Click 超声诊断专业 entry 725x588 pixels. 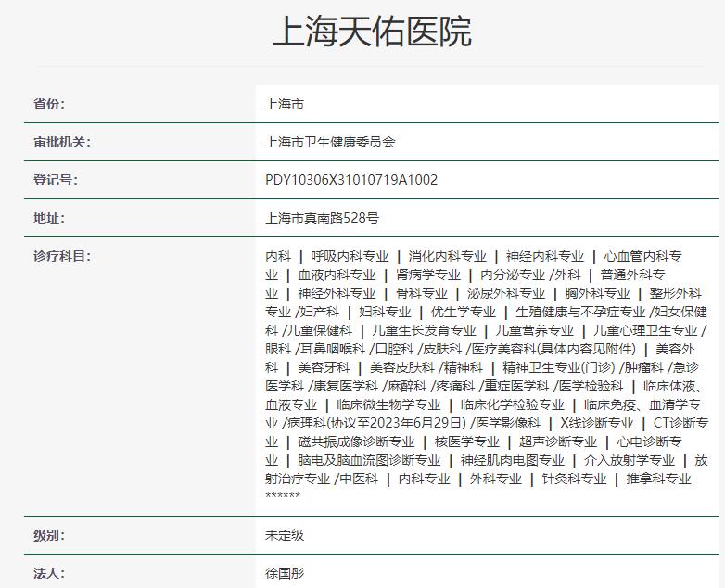point(558,441)
